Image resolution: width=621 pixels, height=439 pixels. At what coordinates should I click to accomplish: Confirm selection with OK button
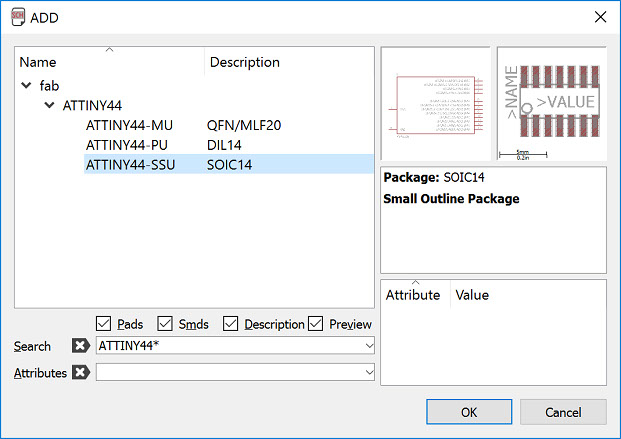click(x=469, y=412)
